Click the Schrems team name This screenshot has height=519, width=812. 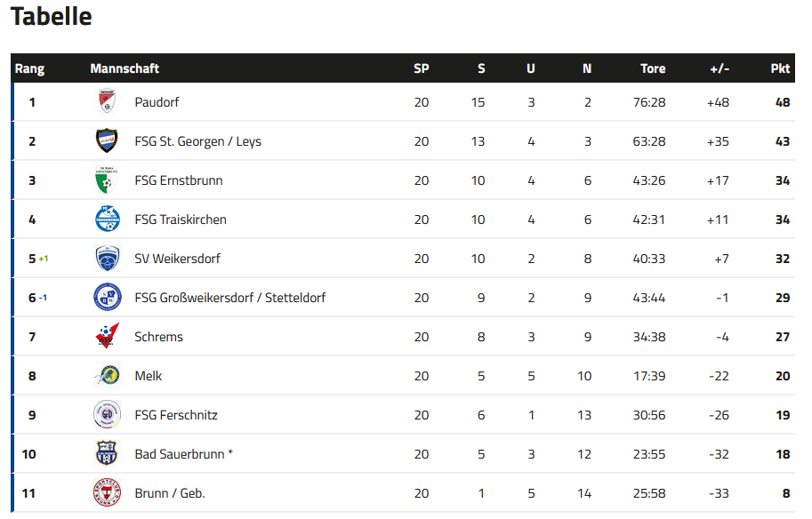158,337
